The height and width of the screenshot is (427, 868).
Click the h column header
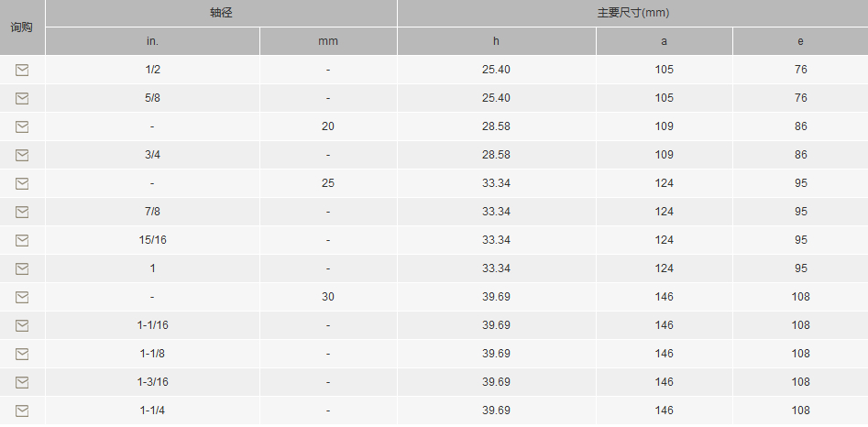pyautogui.click(x=496, y=41)
